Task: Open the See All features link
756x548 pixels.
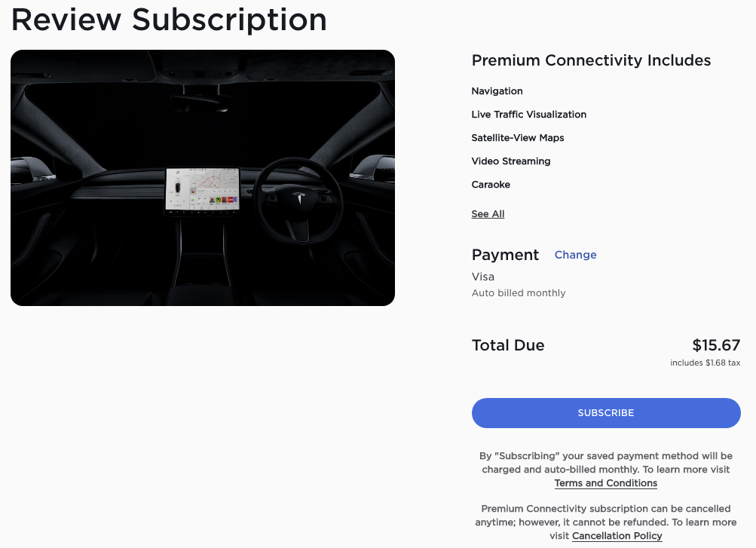Action: point(488,214)
